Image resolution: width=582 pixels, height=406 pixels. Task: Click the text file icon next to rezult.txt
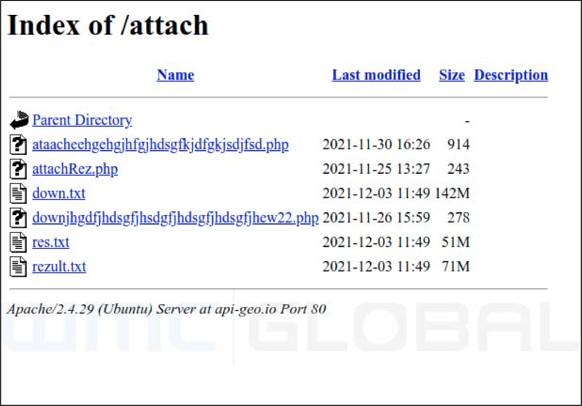click(x=18, y=266)
